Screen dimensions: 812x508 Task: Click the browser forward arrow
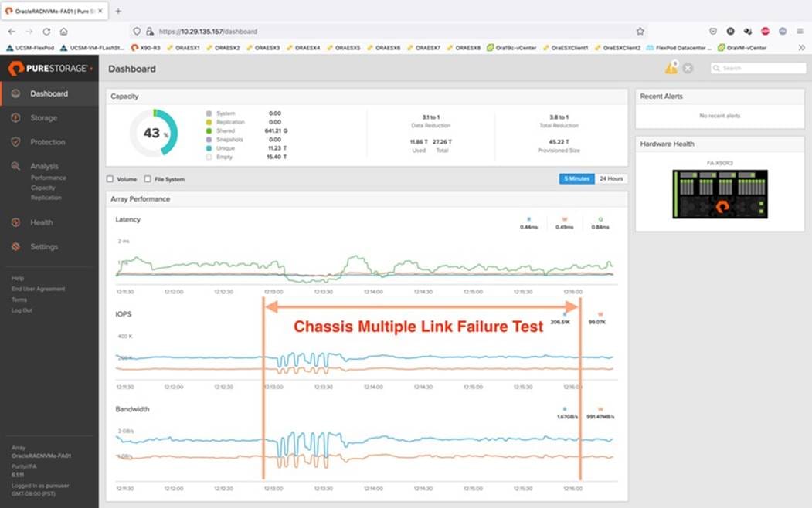point(29,32)
